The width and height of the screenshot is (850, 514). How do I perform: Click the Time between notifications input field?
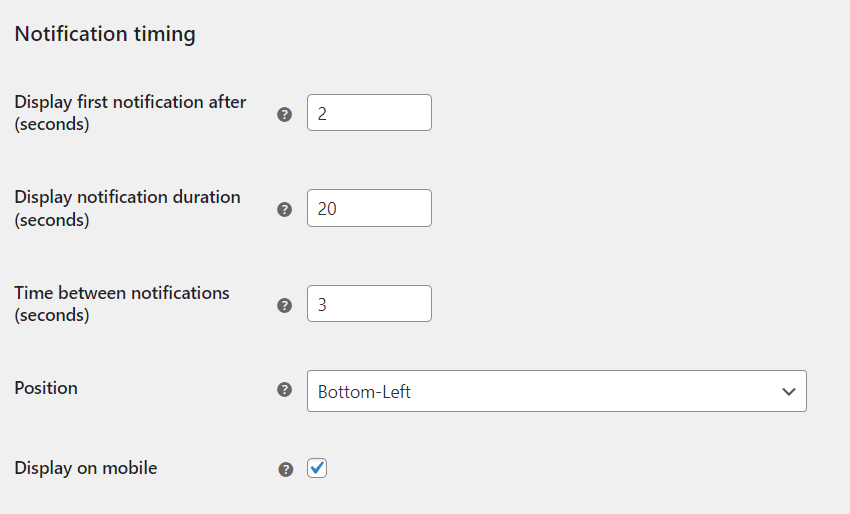[369, 304]
